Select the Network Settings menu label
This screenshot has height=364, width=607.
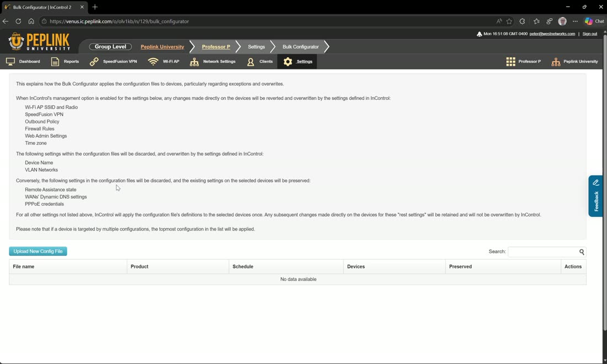tap(219, 62)
